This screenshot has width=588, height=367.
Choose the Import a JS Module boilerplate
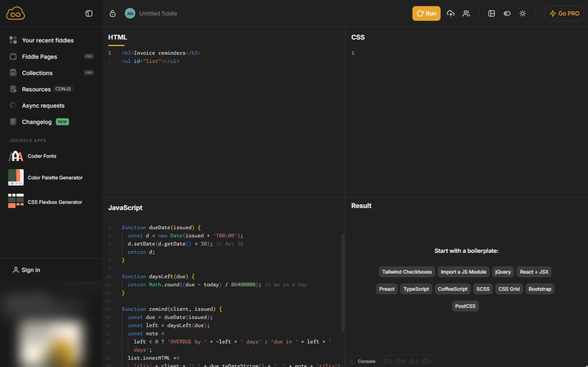coord(464,272)
